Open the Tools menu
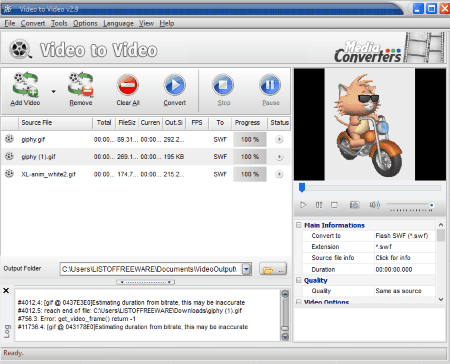 click(x=59, y=23)
